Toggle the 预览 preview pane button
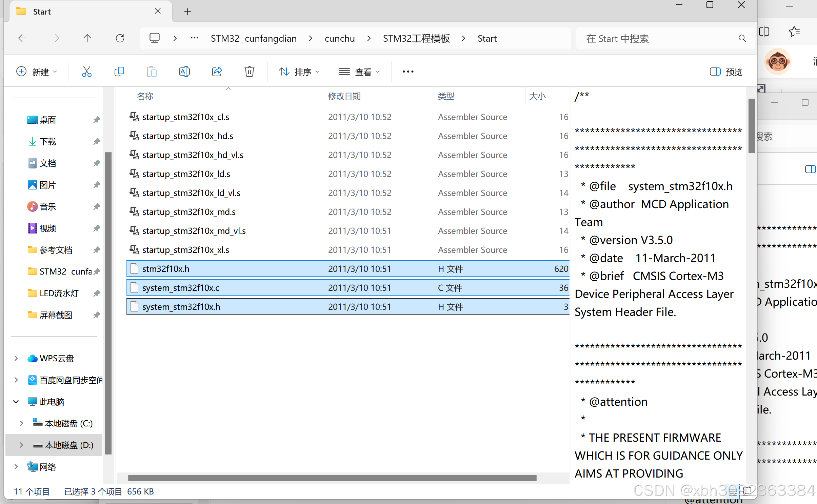This screenshot has width=817, height=504. tap(726, 72)
